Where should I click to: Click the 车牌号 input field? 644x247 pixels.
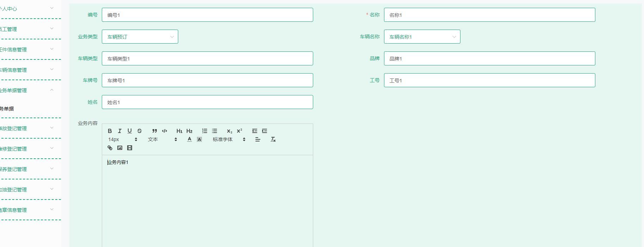tap(207, 80)
